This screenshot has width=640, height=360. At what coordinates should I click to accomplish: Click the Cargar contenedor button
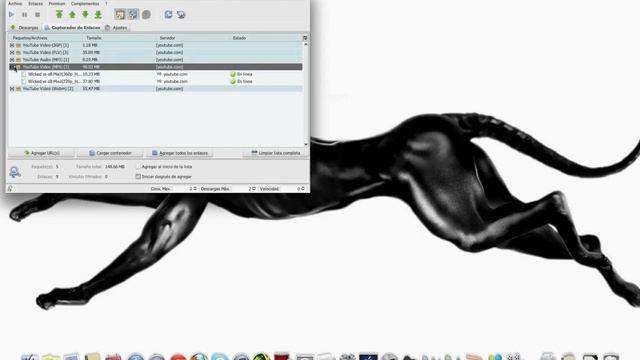point(110,153)
